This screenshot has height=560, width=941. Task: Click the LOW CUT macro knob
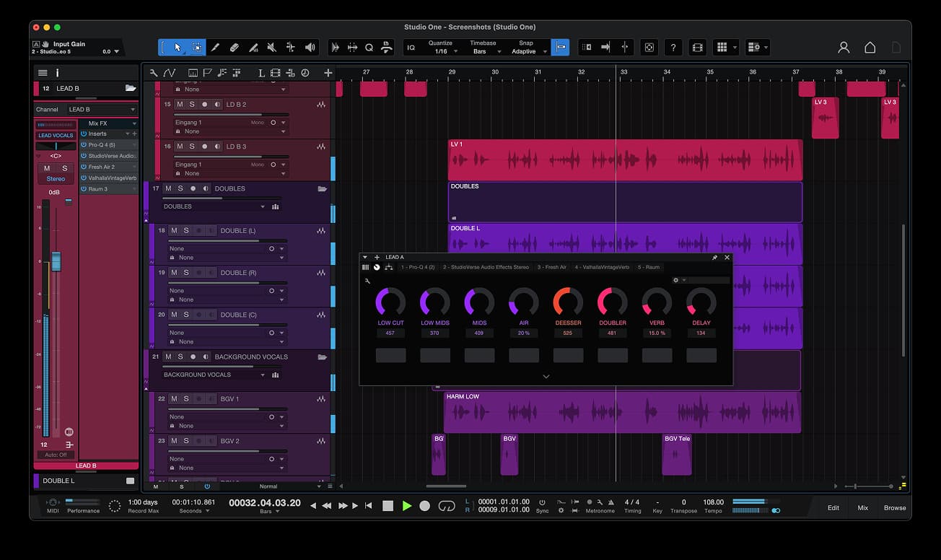point(390,302)
